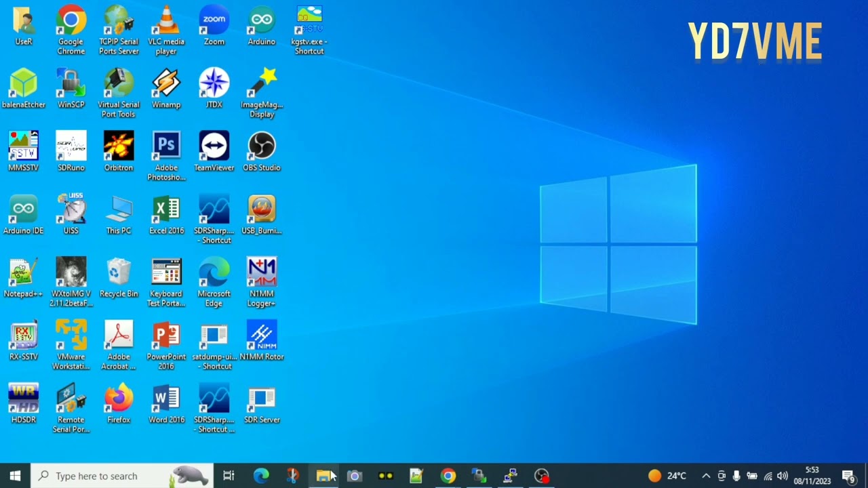This screenshot has height=488, width=868.
Task: Open the Notepad++ taskbar icon
Action: (417, 476)
